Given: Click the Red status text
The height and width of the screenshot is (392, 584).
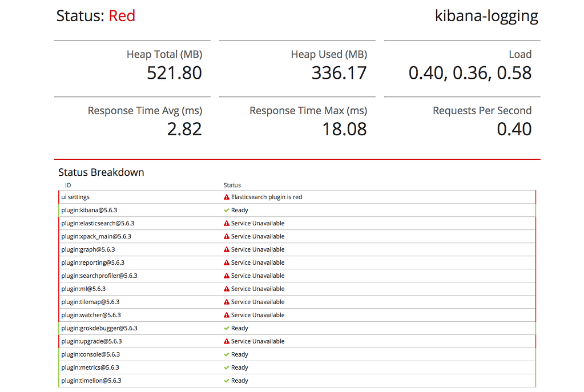Looking at the screenshot, I should [x=122, y=16].
